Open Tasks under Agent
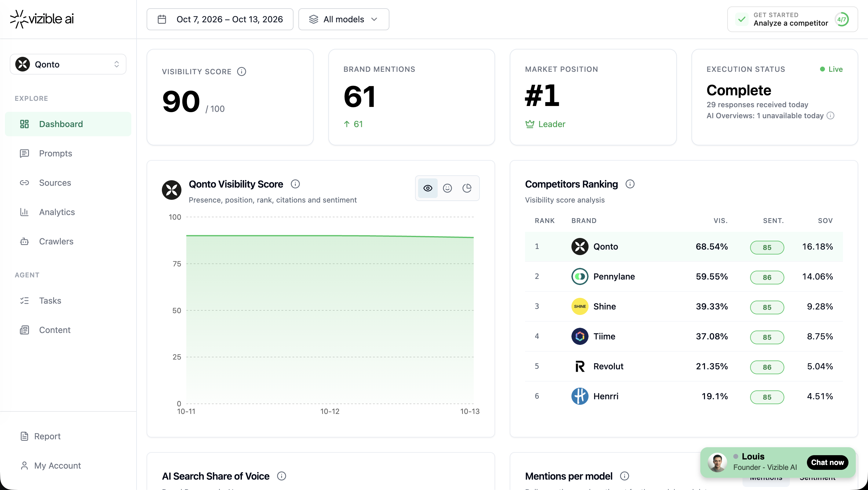 tap(68, 301)
